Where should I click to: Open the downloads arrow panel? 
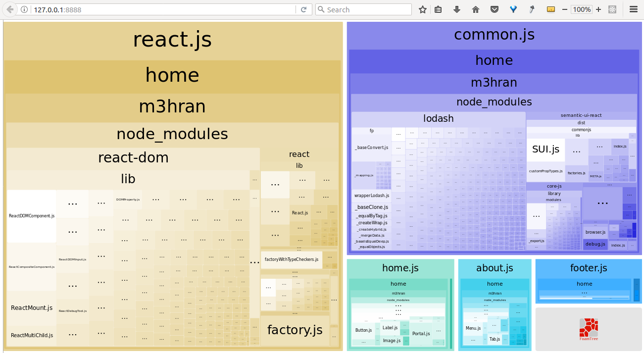[x=457, y=9]
